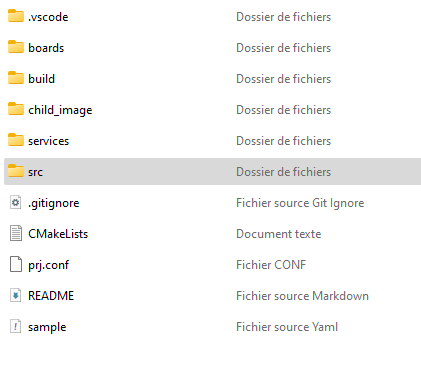Select the blank prj.conf file icon
421x376 pixels.
[x=16, y=264]
